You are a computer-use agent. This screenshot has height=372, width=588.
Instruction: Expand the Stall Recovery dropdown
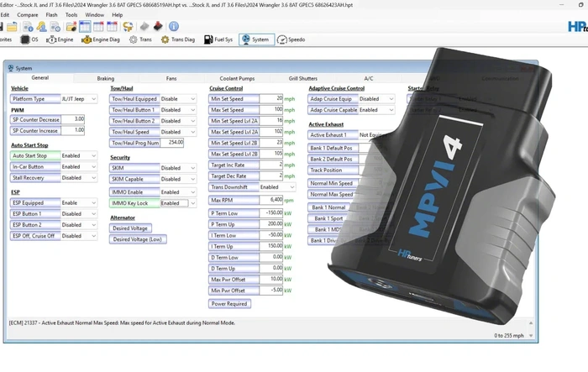tap(93, 178)
